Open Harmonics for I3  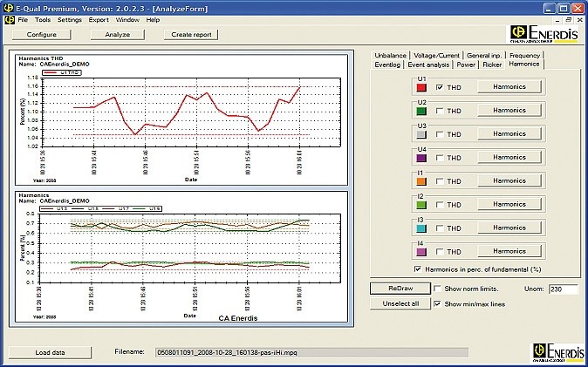(x=509, y=228)
